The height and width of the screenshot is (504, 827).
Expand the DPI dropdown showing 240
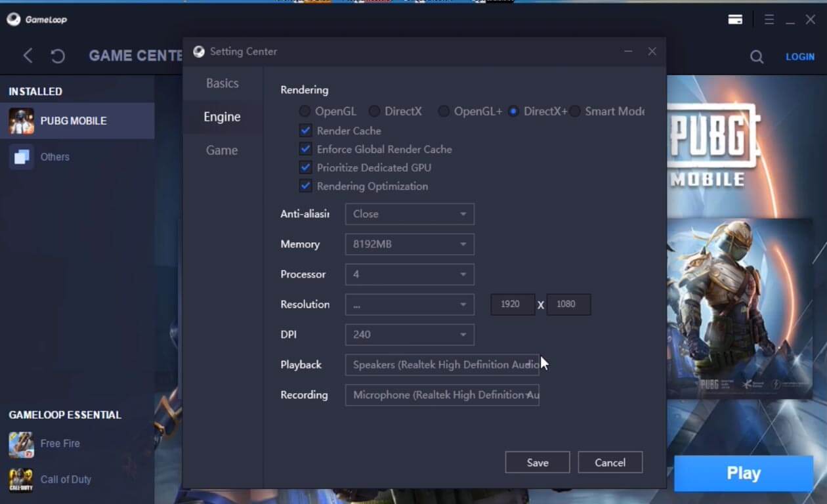coord(410,335)
